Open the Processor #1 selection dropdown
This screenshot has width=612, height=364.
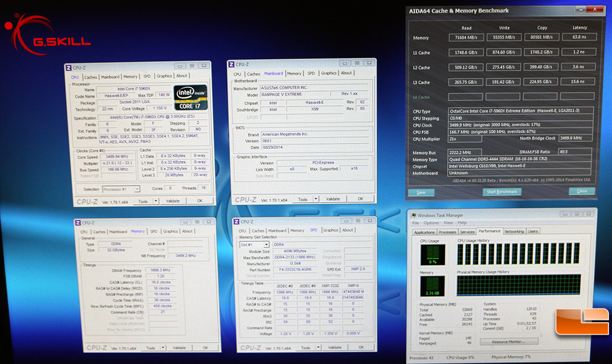point(121,189)
